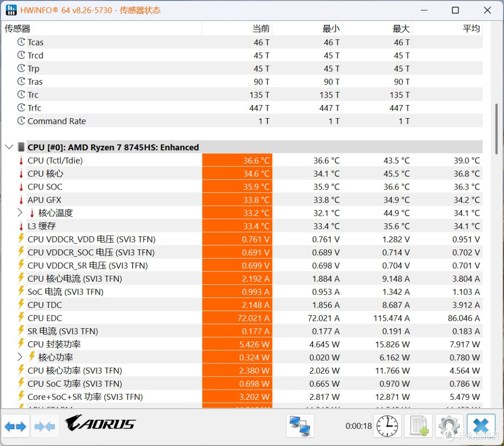This screenshot has height=446, width=504.
Task: Click the Trcd clock icon
Action: point(21,55)
